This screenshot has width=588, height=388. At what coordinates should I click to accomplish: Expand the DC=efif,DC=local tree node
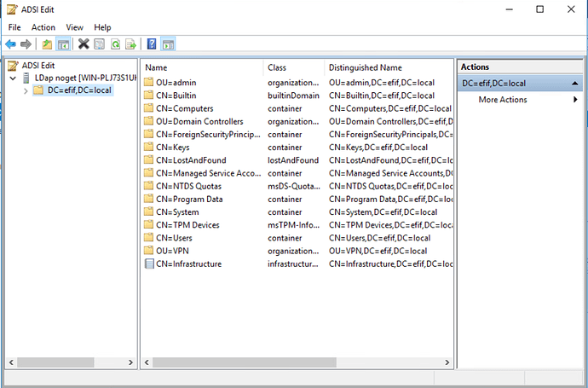tap(26, 90)
